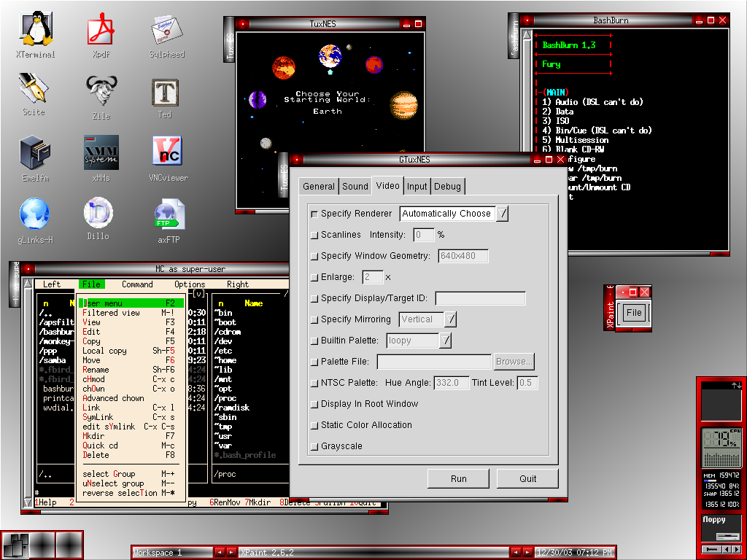Screen dimensions: 747x560
Task: Toggle the Enlarge checkbox
Action: click(x=314, y=278)
